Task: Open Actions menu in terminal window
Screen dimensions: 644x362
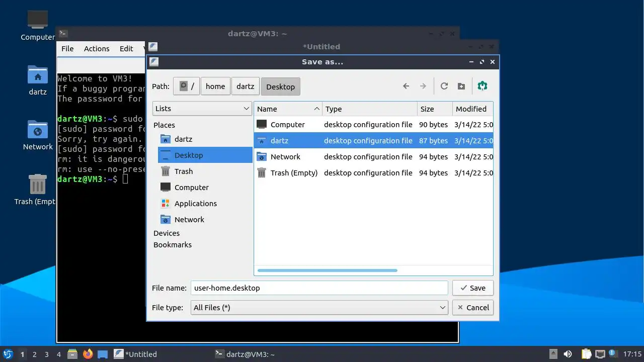Action: pos(97,48)
